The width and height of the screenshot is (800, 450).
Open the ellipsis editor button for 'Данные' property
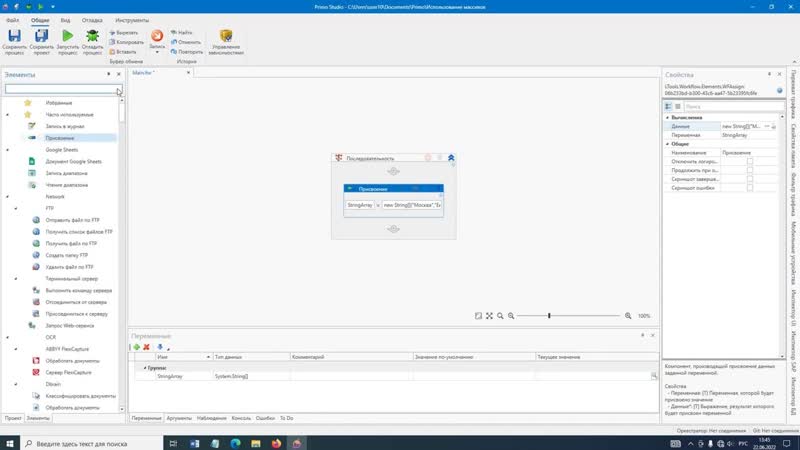[767, 126]
